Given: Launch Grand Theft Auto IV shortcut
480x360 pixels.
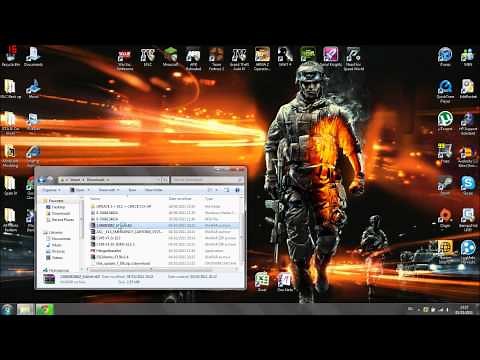Looking at the screenshot, I should pyautogui.click(x=239, y=59).
